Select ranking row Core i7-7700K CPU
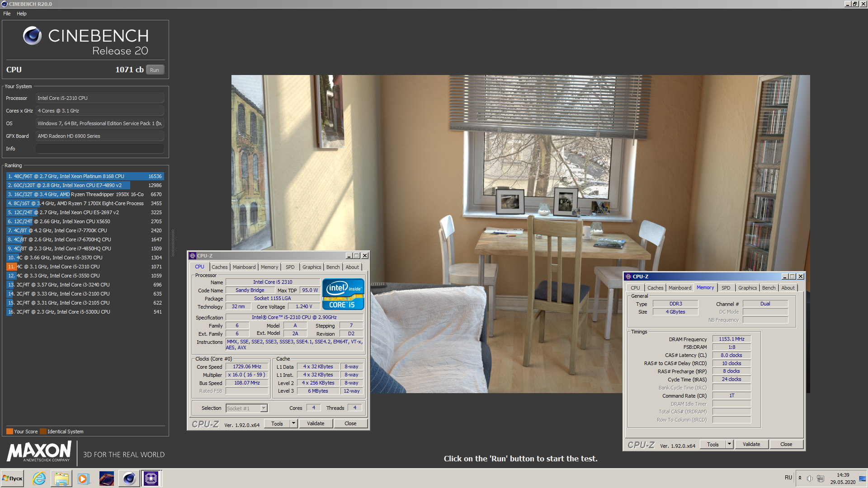The width and height of the screenshot is (868, 488). (85, 230)
